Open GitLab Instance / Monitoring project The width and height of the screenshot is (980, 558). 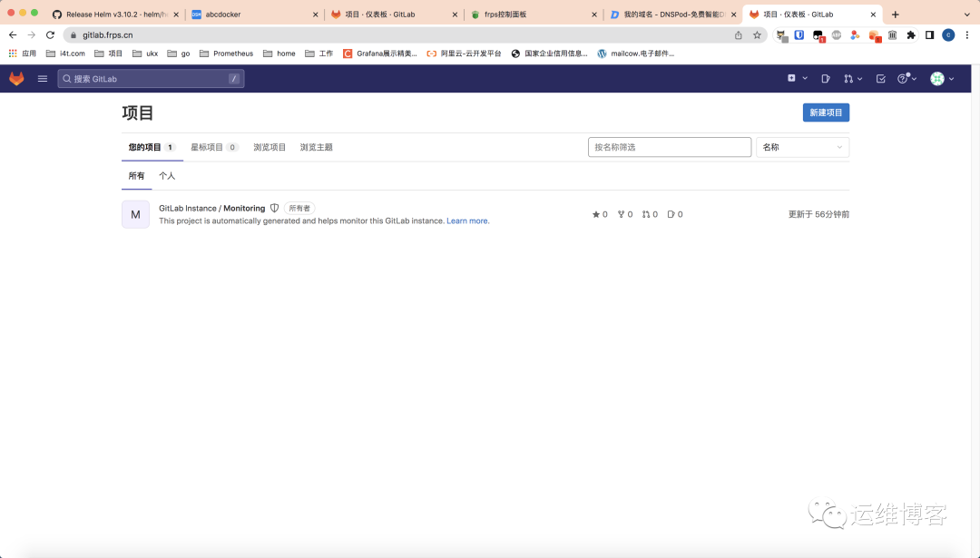point(211,208)
